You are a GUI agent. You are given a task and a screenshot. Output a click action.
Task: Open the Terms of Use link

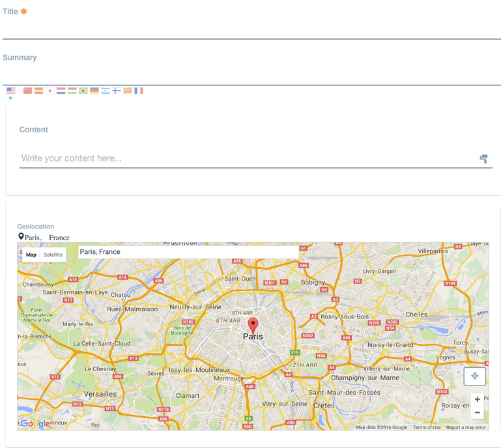427,427
